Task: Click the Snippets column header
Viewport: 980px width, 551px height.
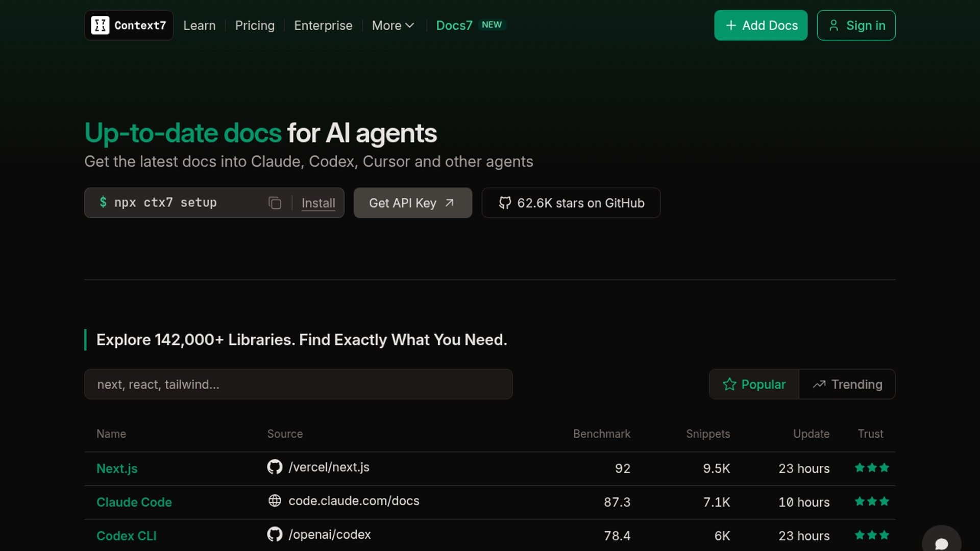Action: [707, 434]
